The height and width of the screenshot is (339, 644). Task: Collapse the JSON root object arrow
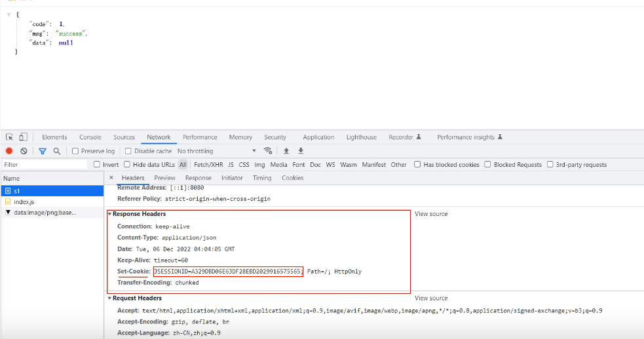[9, 14]
